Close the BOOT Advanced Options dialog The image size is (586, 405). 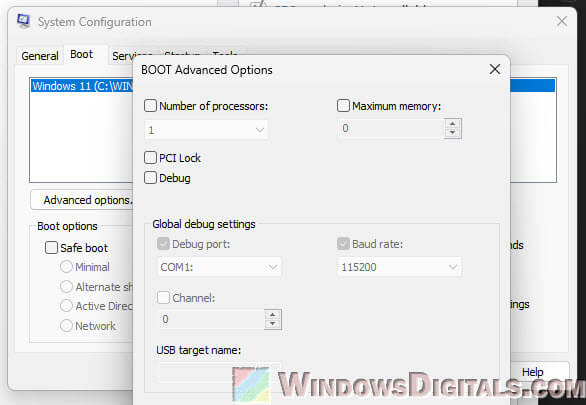(494, 69)
